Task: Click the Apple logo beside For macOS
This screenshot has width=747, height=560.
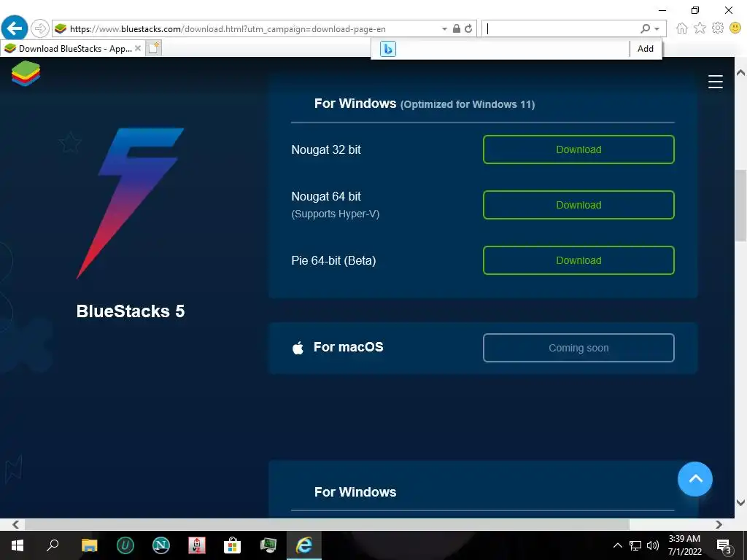Action: (x=298, y=348)
